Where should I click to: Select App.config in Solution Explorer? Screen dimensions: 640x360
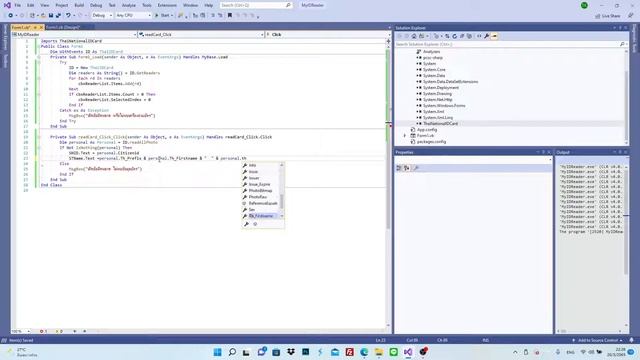coord(427,130)
